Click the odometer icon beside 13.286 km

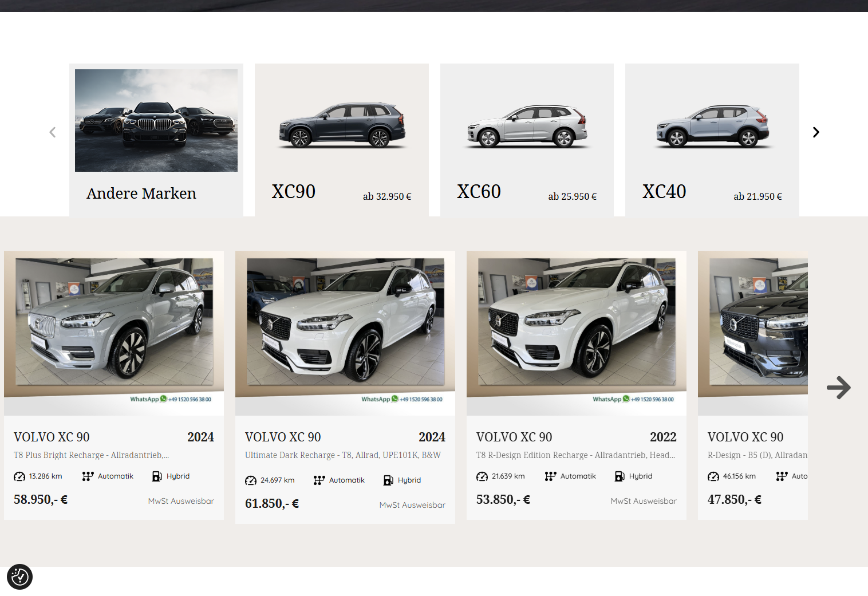(x=19, y=476)
